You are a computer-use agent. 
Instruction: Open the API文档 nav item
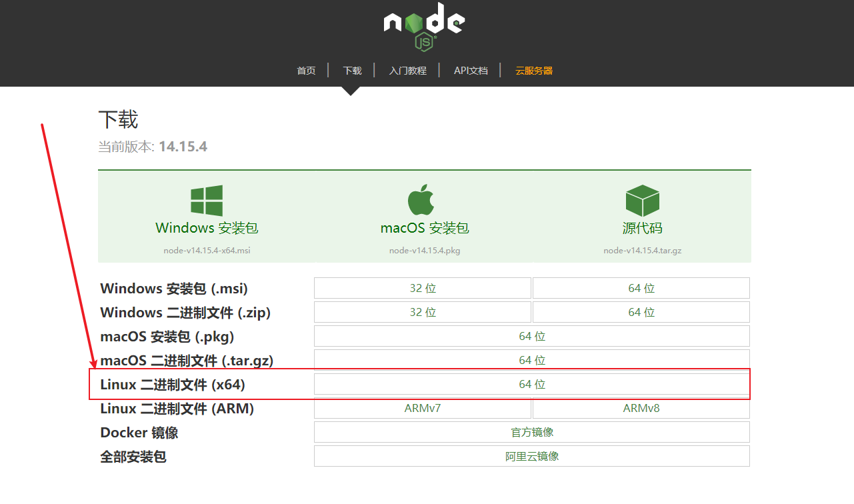tap(471, 71)
